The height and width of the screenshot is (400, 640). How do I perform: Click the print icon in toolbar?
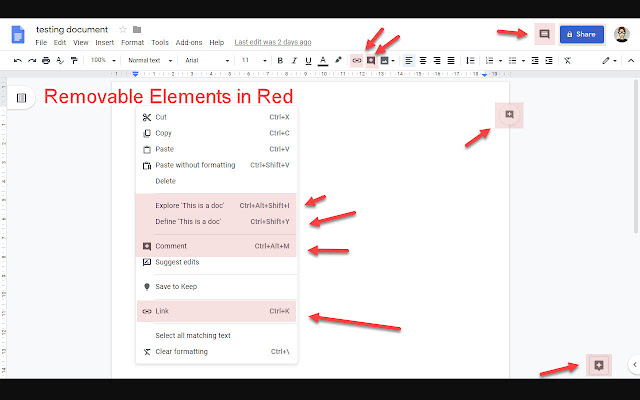(46, 60)
